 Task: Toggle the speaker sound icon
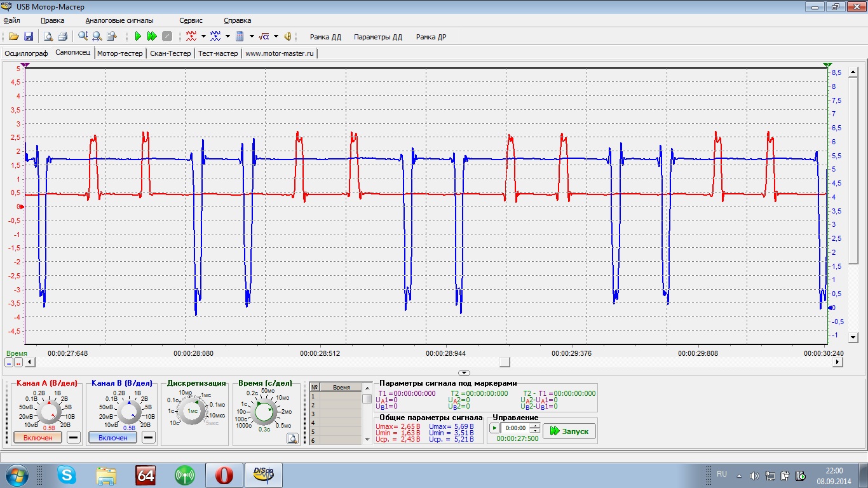coord(288,37)
